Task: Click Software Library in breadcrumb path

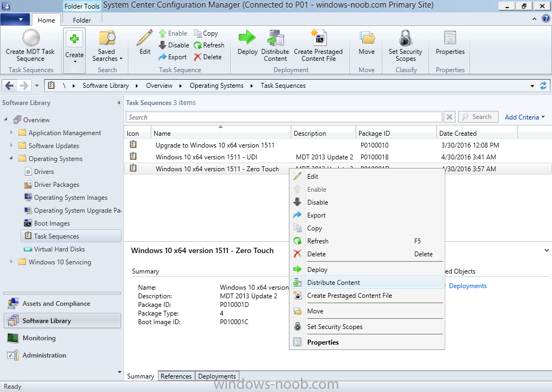Action: 106,86
